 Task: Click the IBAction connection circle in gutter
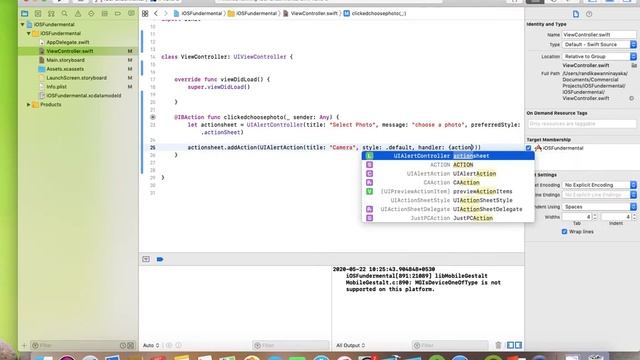point(153,117)
